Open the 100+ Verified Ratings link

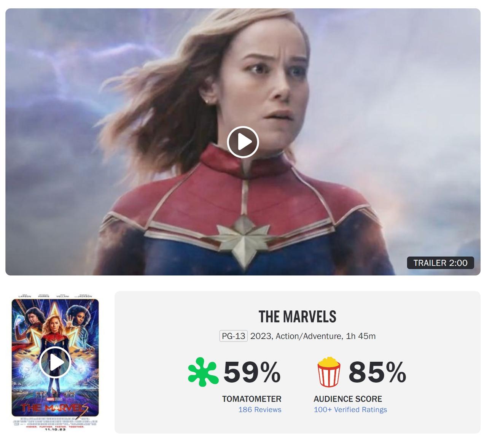coord(350,410)
